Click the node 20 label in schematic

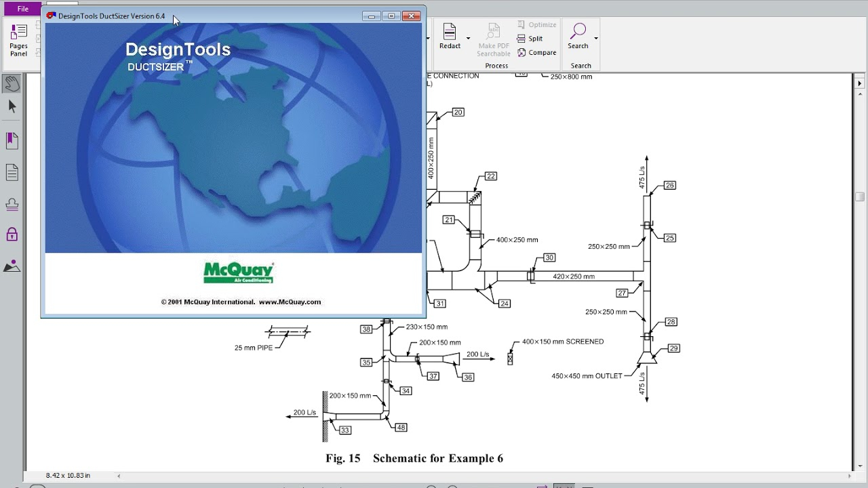click(458, 113)
